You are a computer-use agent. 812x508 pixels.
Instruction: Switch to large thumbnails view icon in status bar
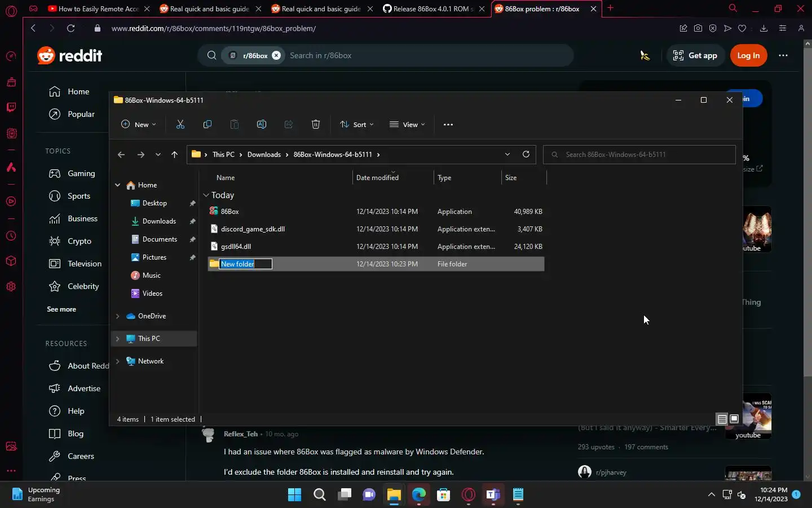[734, 419]
